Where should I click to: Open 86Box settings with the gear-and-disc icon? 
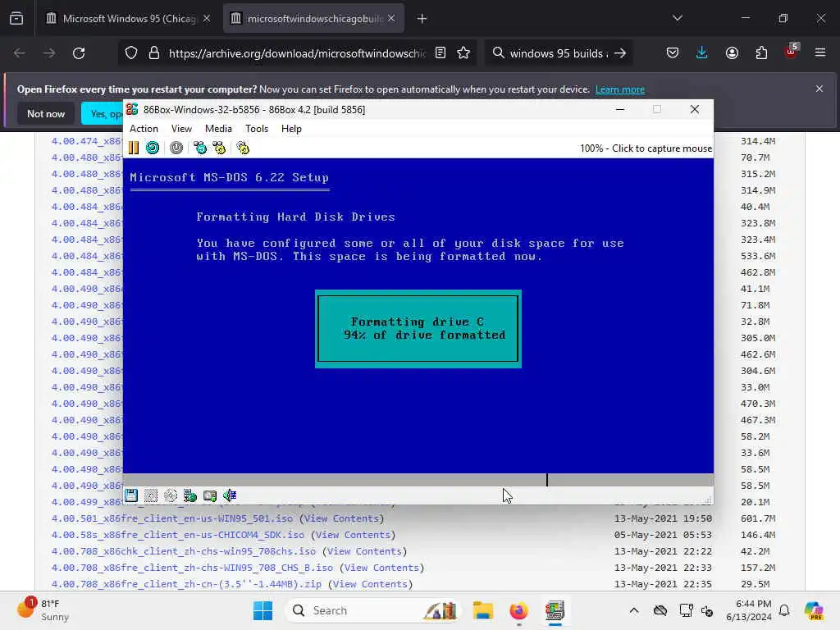click(243, 148)
